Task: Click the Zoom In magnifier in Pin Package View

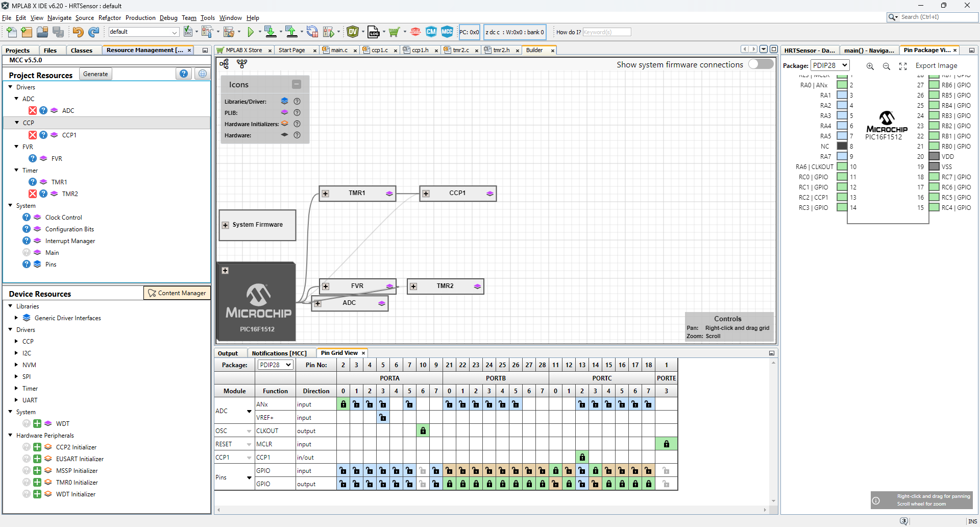Action: 870,66
